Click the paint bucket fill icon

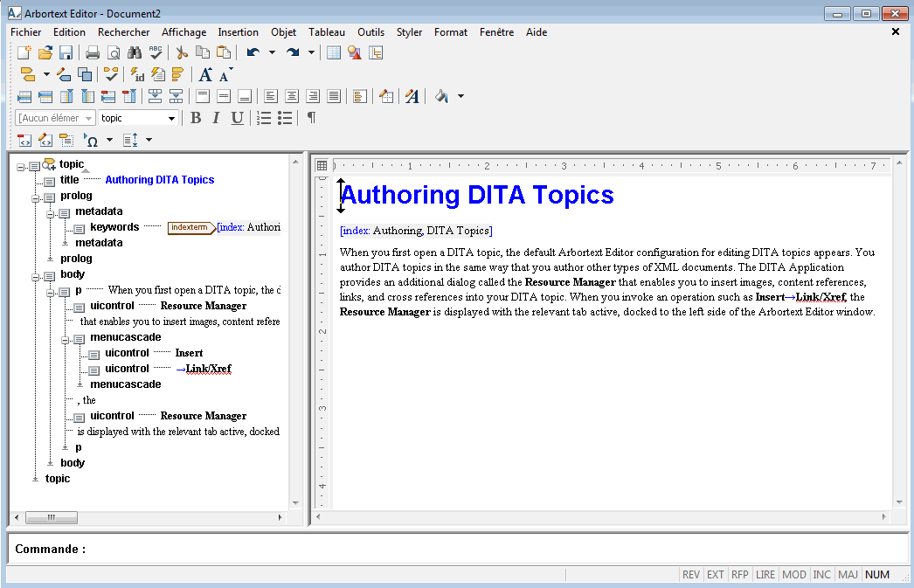pos(442,96)
